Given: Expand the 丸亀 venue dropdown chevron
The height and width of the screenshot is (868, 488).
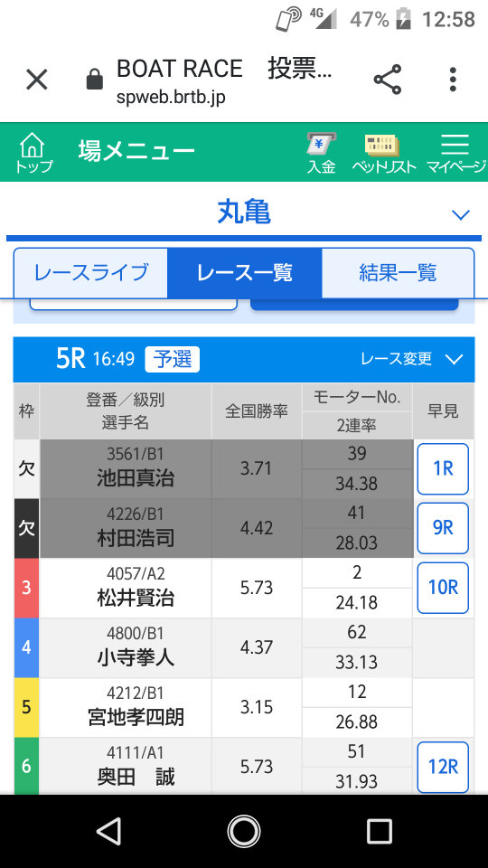Looking at the screenshot, I should click(460, 214).
